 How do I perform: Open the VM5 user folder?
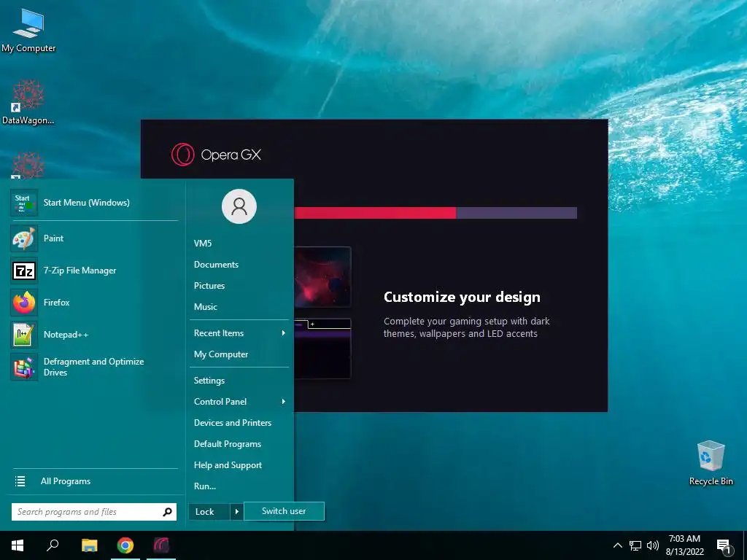click(239, 244)
